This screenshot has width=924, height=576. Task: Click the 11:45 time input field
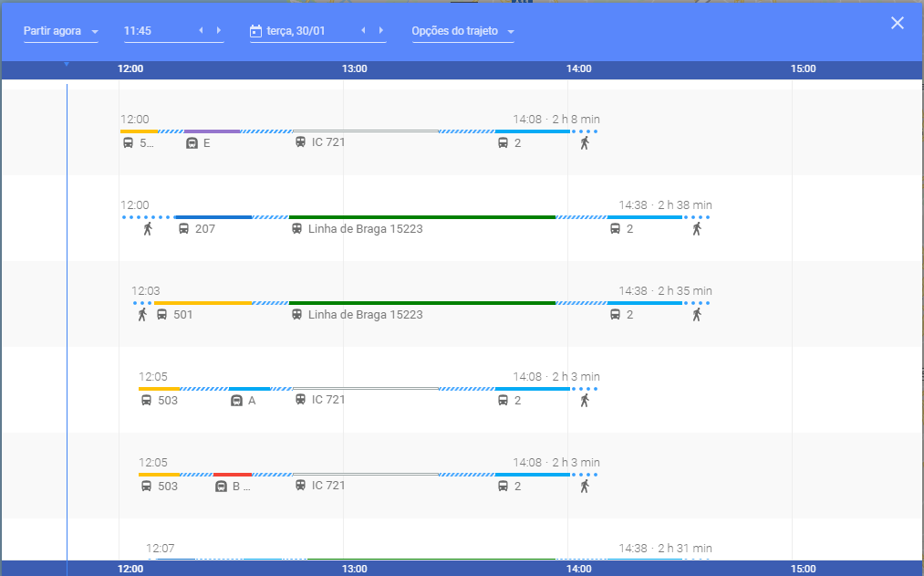tap(157, 31)
